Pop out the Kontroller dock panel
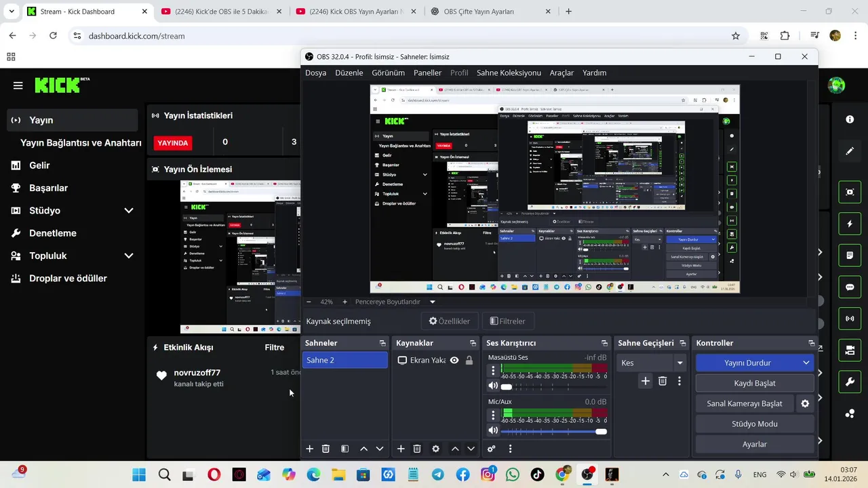This screenshot has width=868, height=488. (811, 343)
